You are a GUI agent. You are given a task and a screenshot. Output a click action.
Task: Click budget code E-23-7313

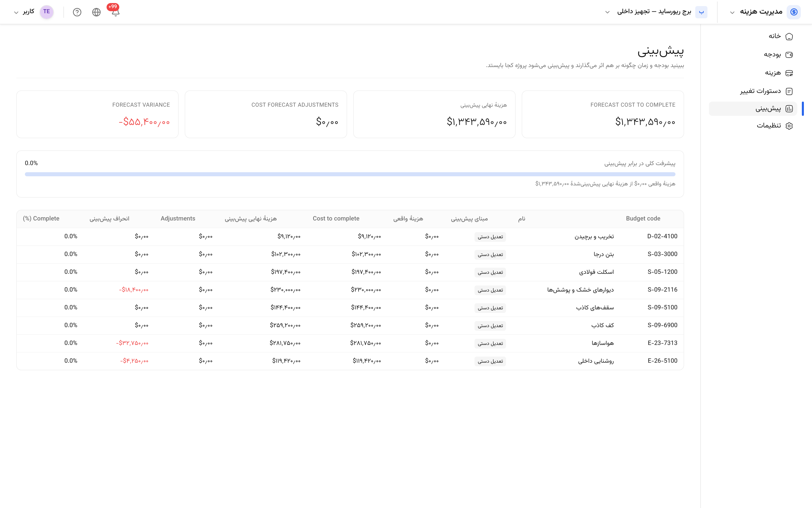(662, 343)
